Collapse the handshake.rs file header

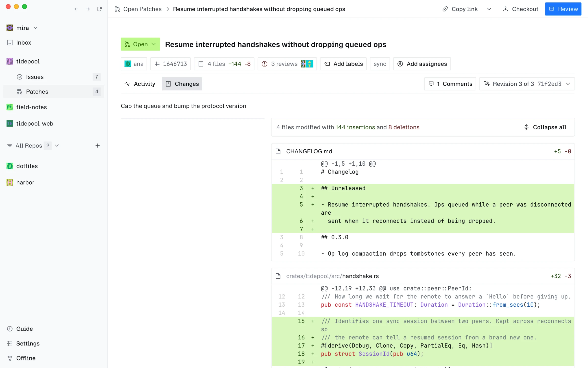pyautogui.click(x=423, y=276)
